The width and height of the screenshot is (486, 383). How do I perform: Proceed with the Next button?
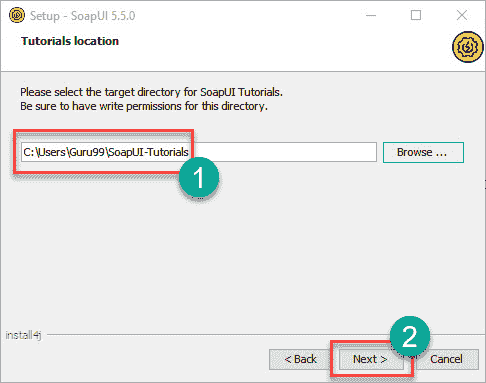point(370,359)
